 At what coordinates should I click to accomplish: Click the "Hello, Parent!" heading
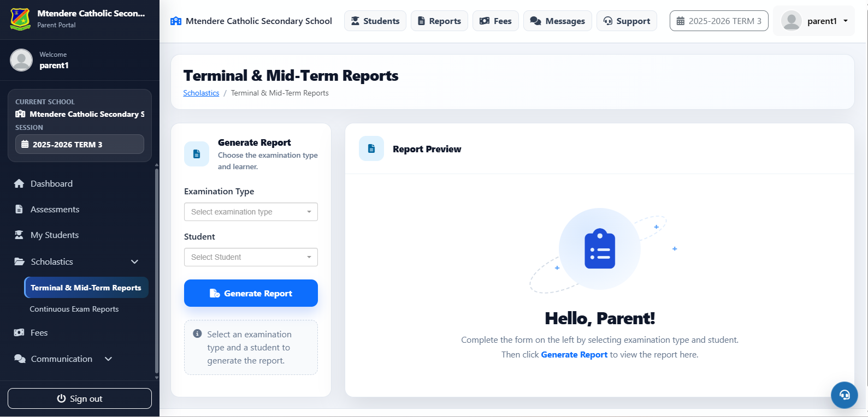tap(600, 318)
